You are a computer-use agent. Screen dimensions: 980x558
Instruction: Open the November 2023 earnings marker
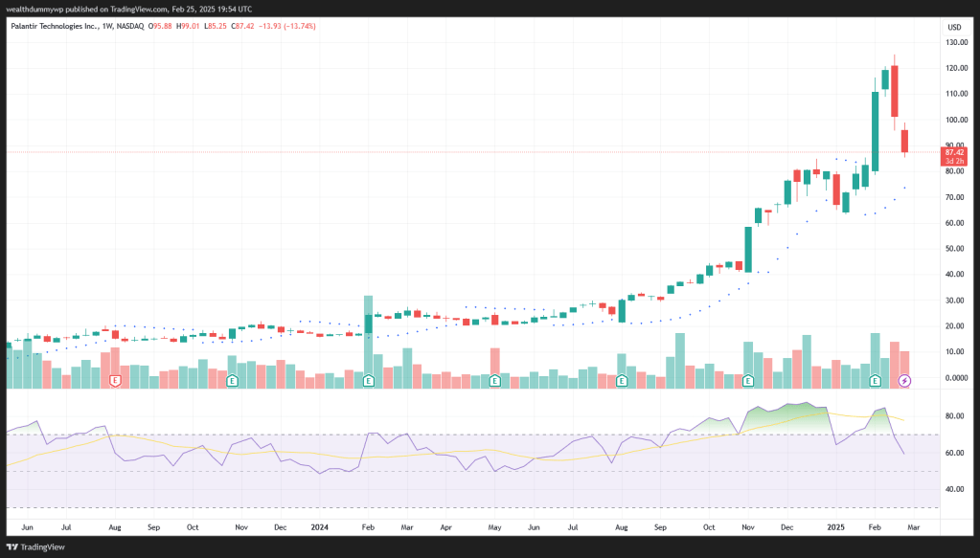tap(232, 381)
